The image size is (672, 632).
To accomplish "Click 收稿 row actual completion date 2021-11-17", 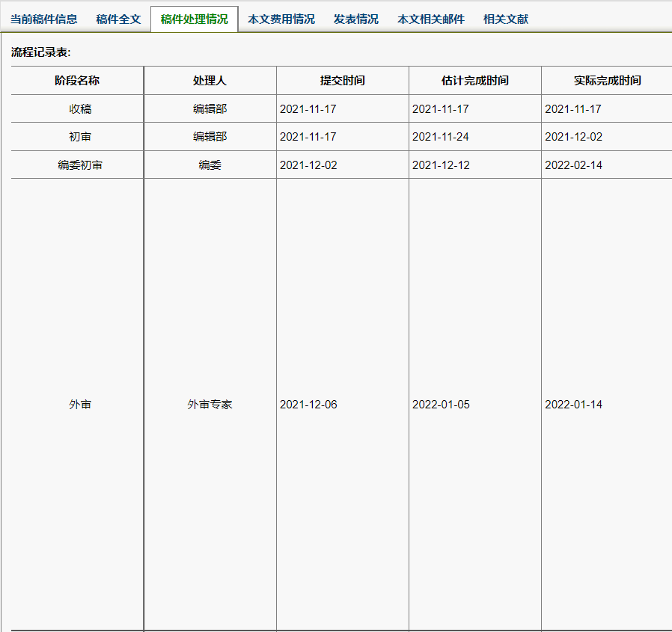I will (573, 109).
